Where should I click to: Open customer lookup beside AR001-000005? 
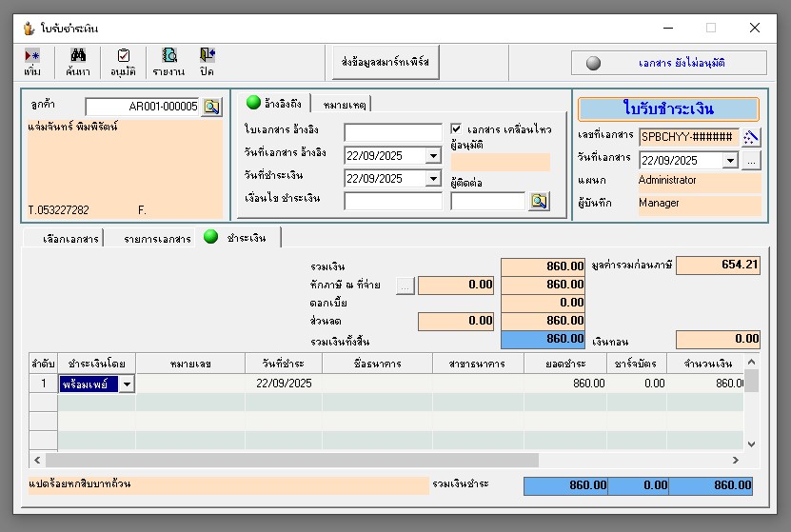pos(211,107)
